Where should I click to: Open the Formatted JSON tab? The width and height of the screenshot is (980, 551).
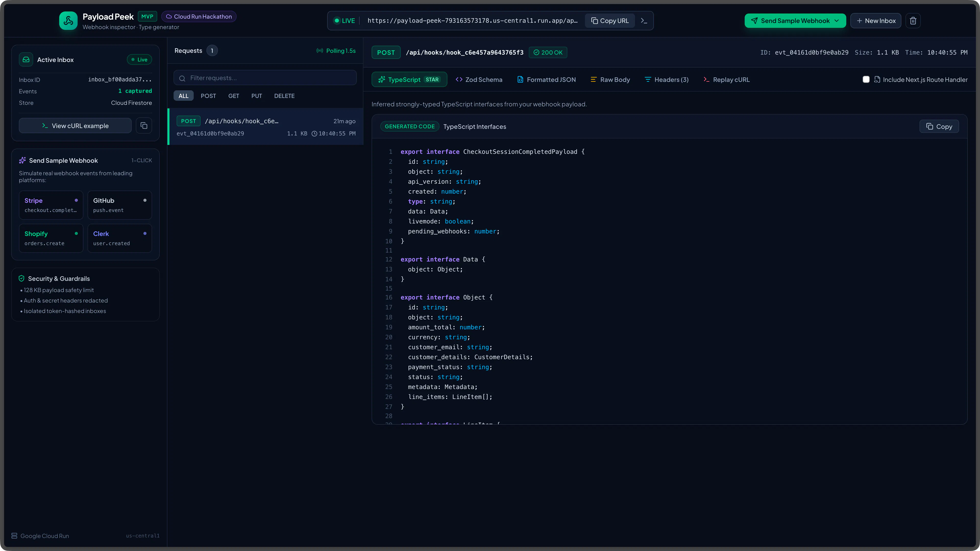546,80
